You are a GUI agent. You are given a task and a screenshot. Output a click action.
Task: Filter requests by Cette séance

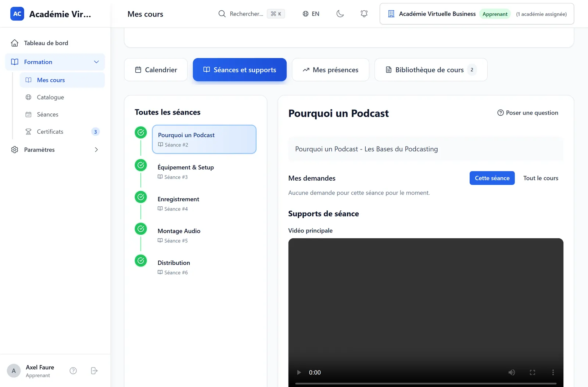(492, 178)
